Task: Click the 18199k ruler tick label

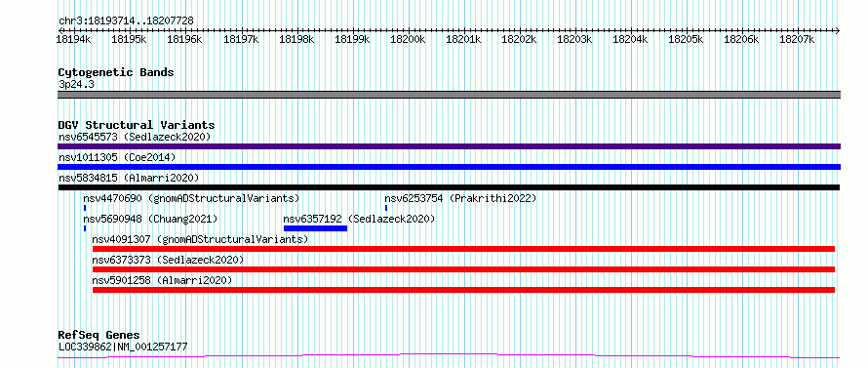Action: coord(352,39)
